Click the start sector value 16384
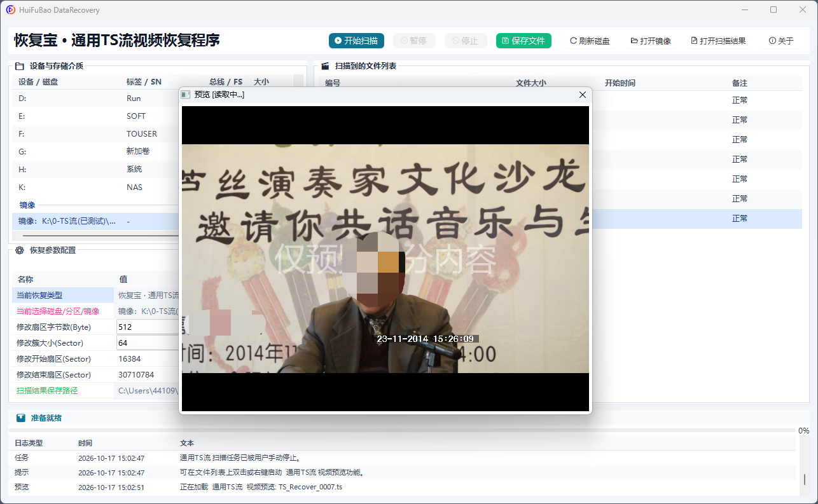 coord(130,359)
